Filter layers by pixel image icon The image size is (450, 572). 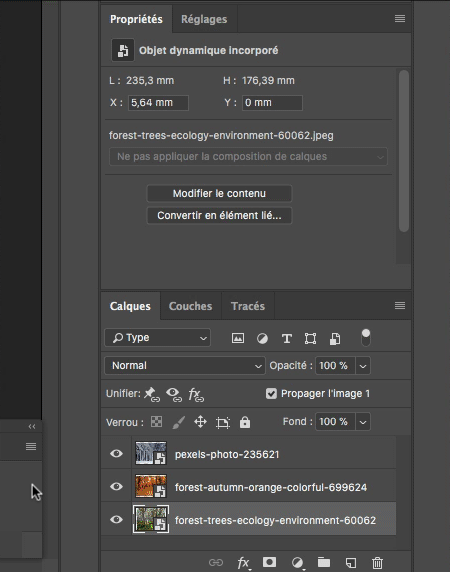point(238,338)
